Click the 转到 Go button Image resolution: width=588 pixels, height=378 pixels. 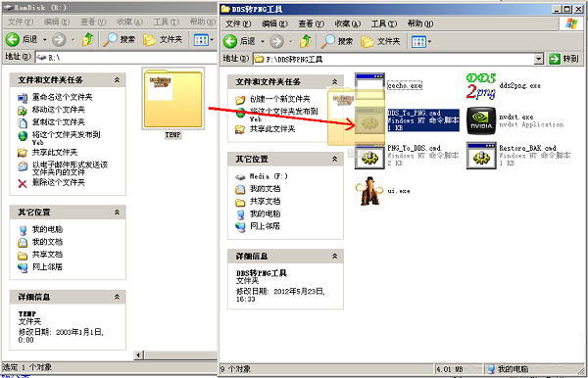(x=563, y=59)
